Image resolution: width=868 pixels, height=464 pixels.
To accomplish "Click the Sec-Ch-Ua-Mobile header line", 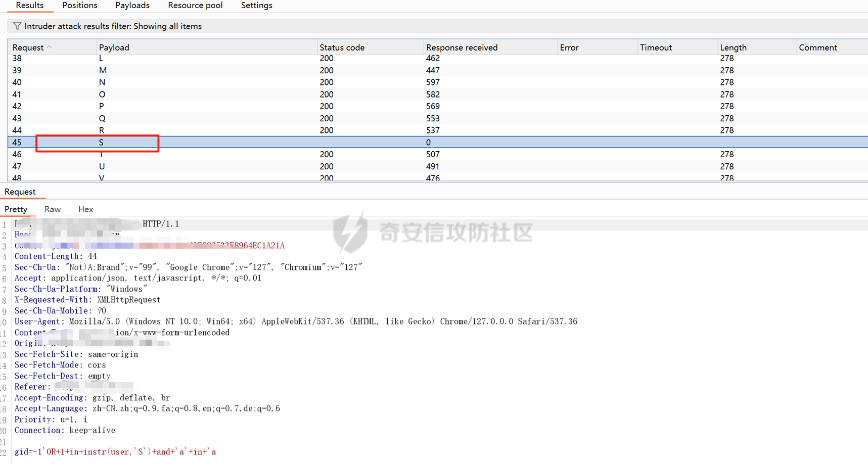I will [x=60, y=311].
